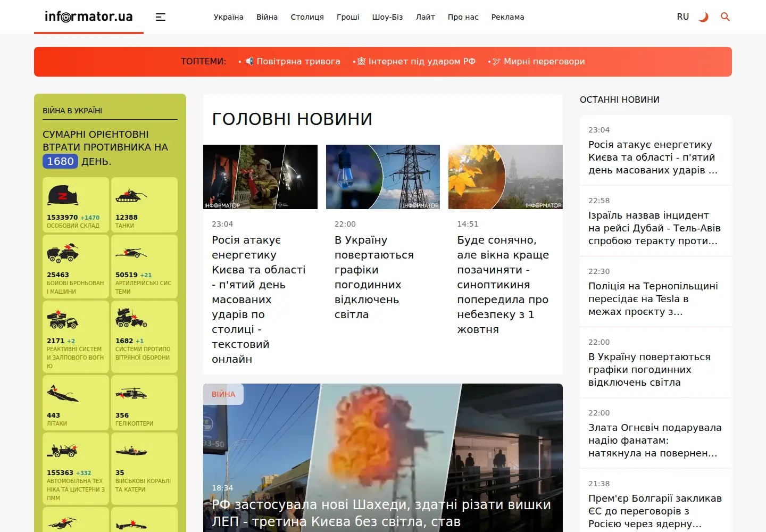Viewport: 766px width, 532px height.
Task: Toggle dark mode moon icon
Action: click(x=704, y=17)
